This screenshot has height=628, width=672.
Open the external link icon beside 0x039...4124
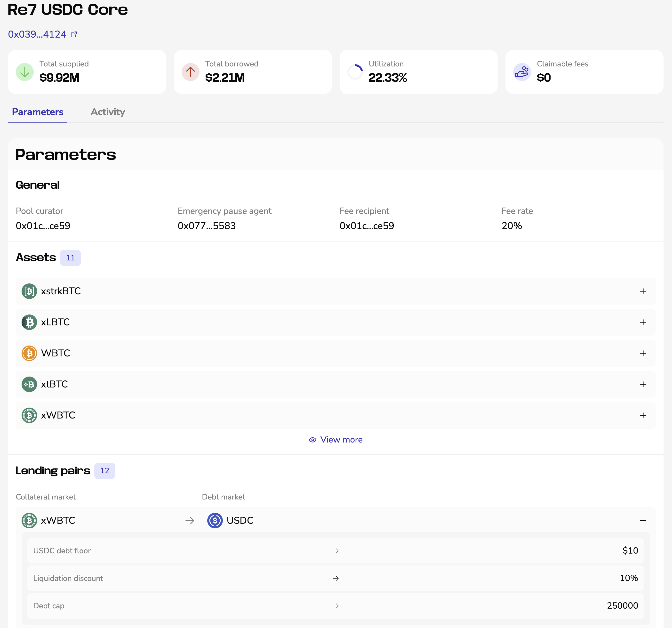tap(74, 34)
